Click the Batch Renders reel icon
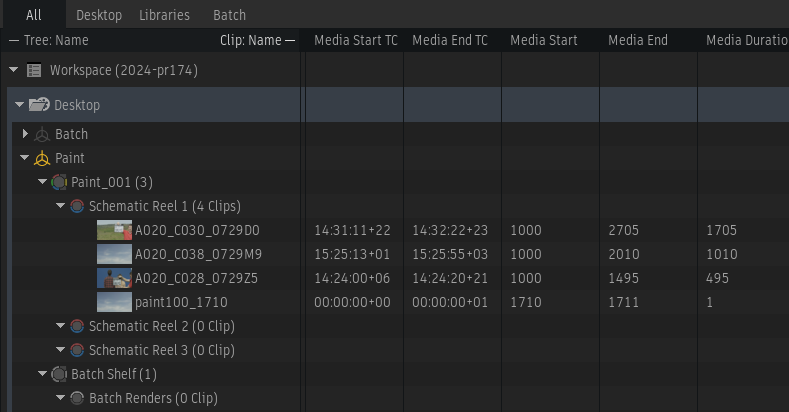This screenshot has width=789, height=412. (77, 398)
